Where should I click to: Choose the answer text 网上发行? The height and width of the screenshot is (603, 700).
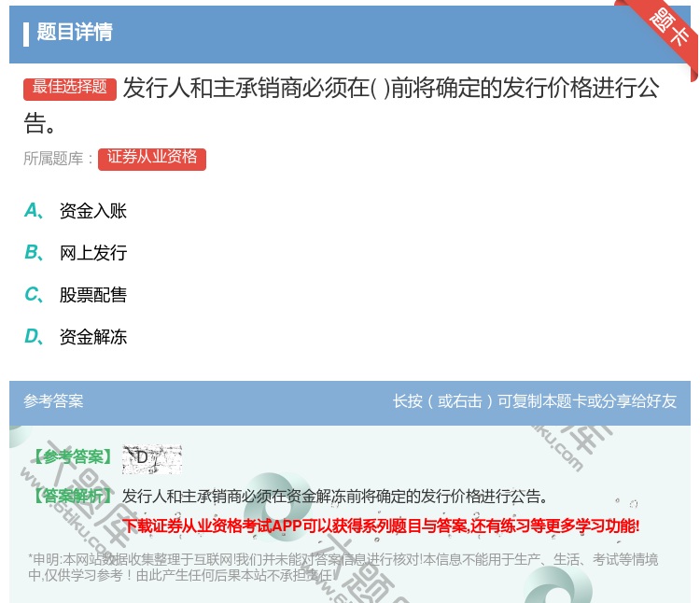click(93, 253)
